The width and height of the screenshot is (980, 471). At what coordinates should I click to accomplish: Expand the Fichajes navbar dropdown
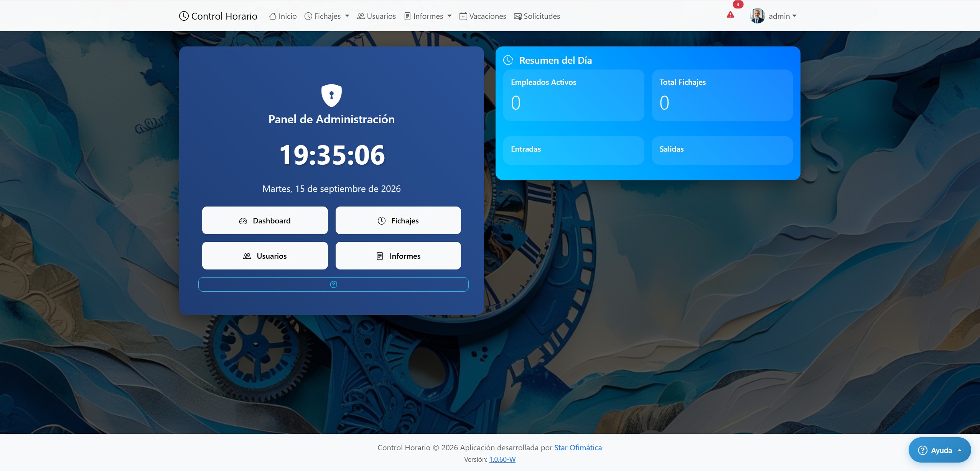pos(327,16)
